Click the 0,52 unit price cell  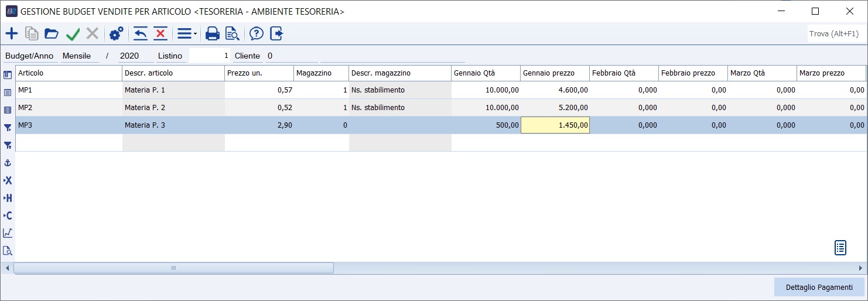259,108
